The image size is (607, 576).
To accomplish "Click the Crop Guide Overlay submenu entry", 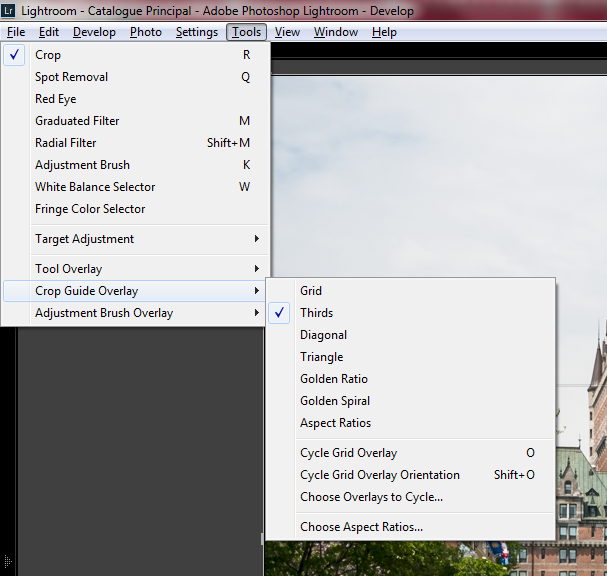I will [135, 291].
